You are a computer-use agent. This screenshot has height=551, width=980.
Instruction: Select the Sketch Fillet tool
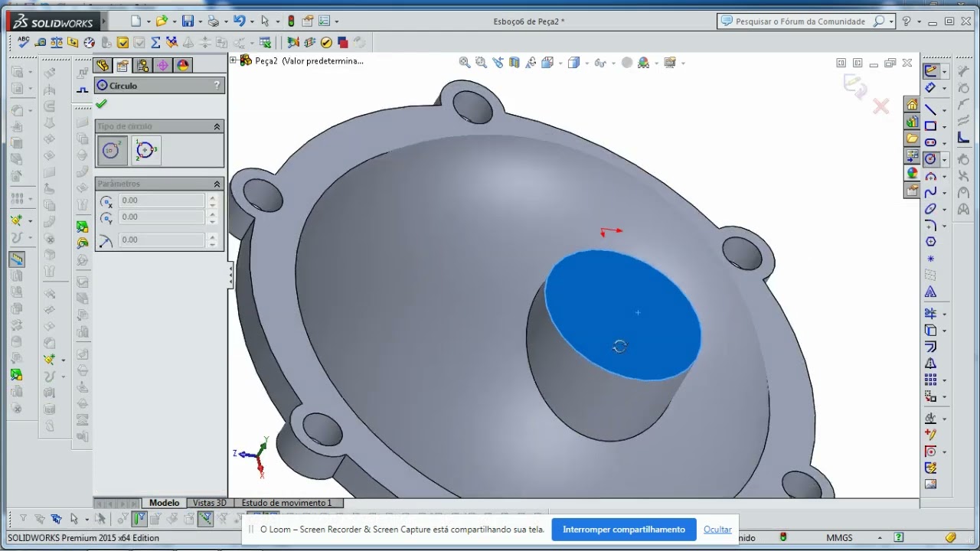930,226
